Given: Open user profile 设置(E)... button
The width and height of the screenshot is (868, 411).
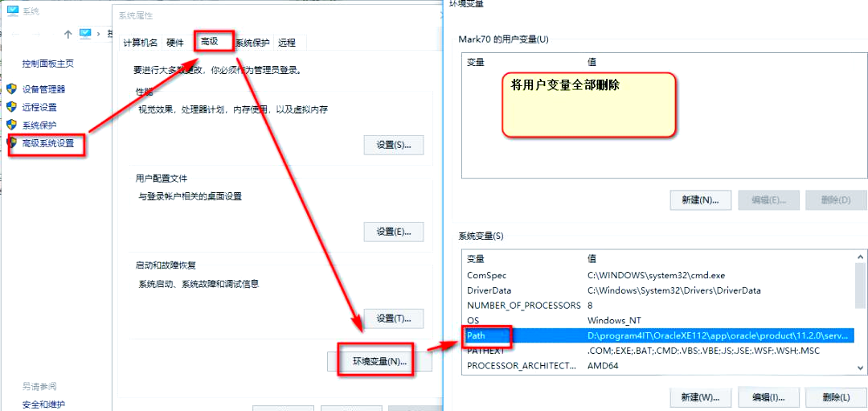Looking at the screenshot, I should (394, 232).
